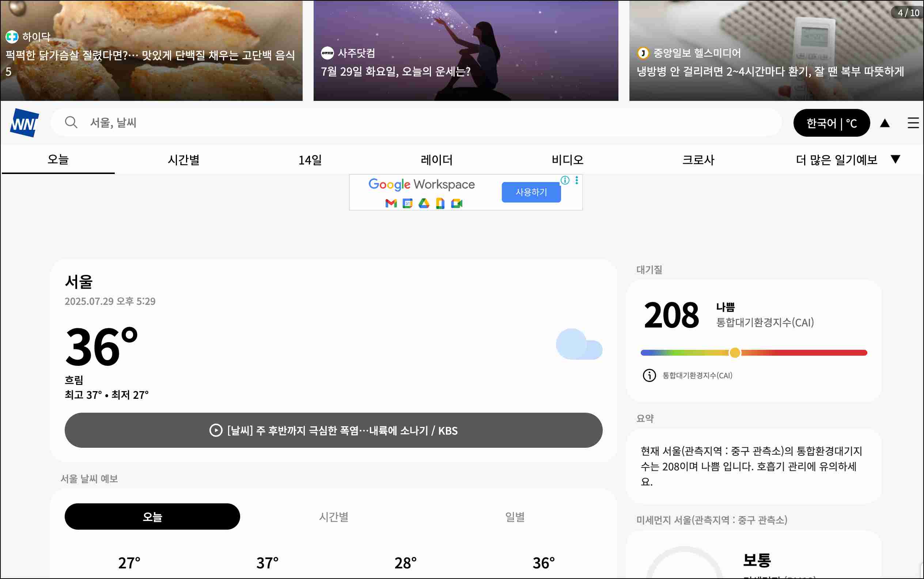Viewport: 924px width, 579px height.
Task: Go to the 레이더 tab
Action: click(x=436, y=160)
